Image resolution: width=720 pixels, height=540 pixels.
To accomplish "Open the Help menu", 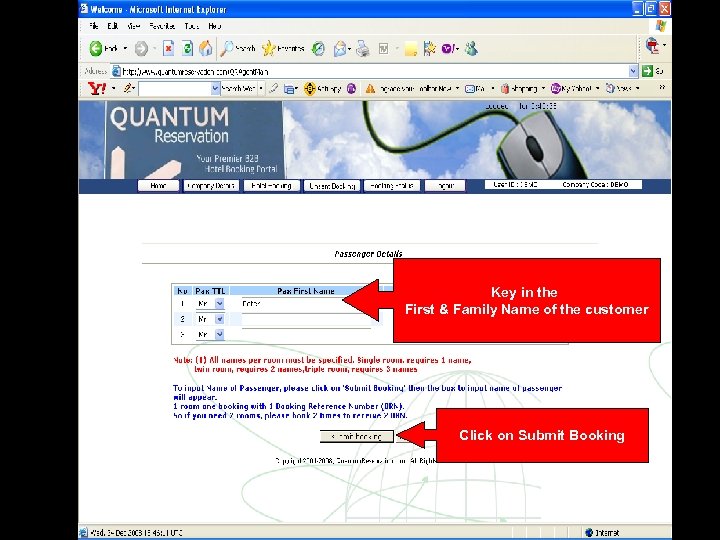I will pos(214,26).
